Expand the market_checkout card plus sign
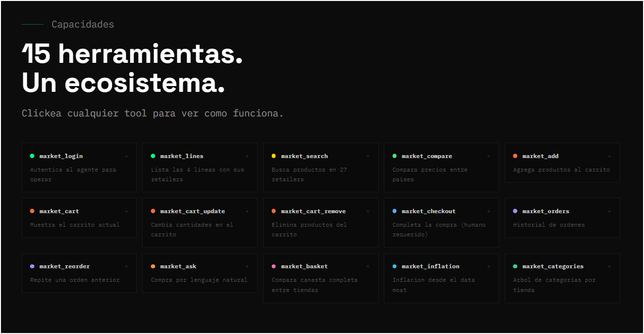 pyautogui.click(x=489, y=211)
